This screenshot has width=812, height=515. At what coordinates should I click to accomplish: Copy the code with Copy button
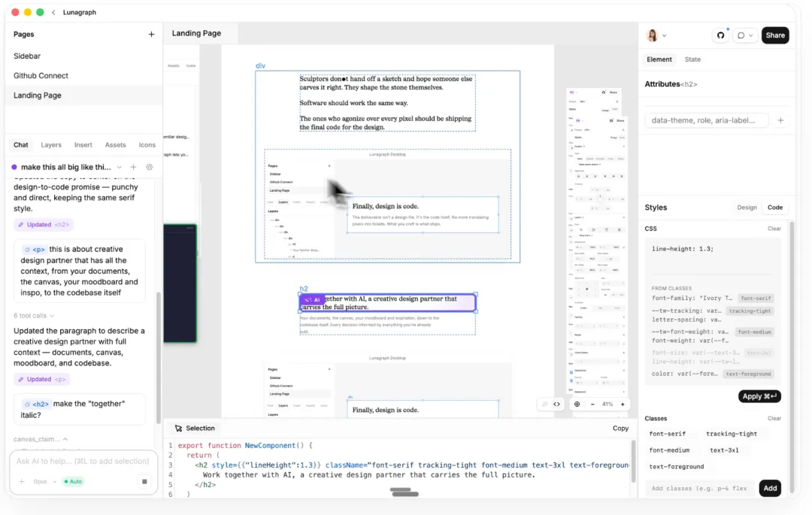click(x=620, y=428)
